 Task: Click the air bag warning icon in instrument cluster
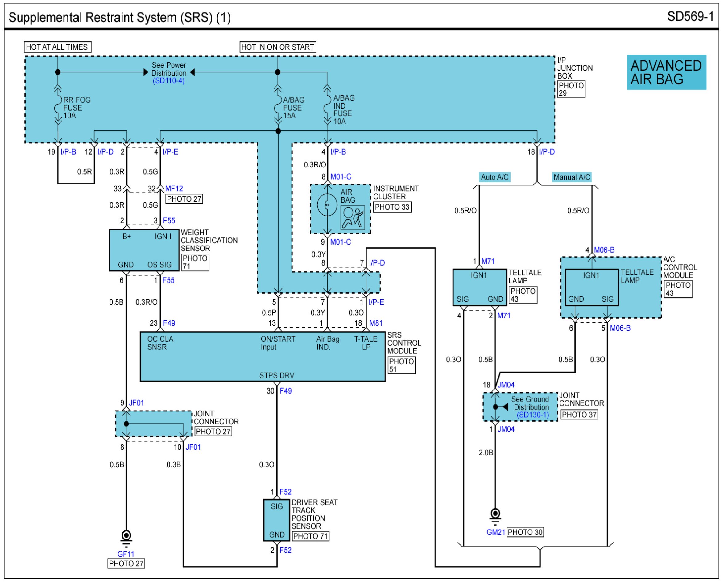click(353, 217)
